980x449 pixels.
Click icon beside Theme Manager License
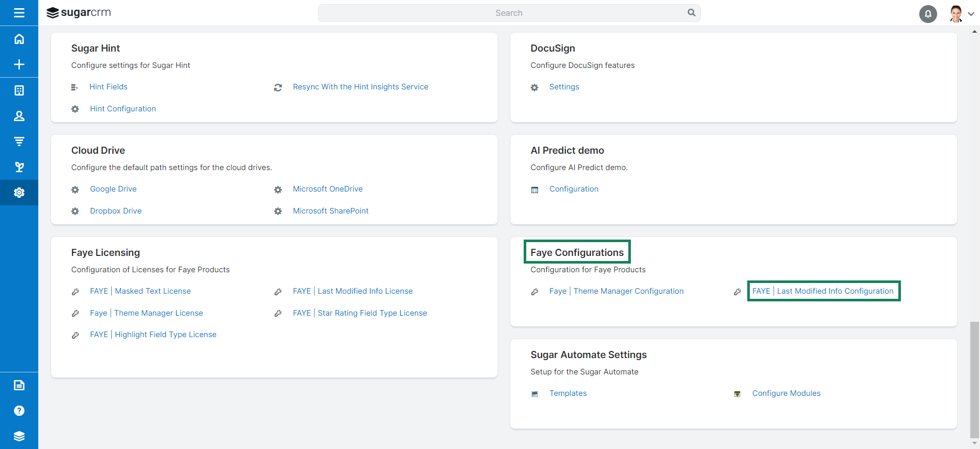coord(75,313)
